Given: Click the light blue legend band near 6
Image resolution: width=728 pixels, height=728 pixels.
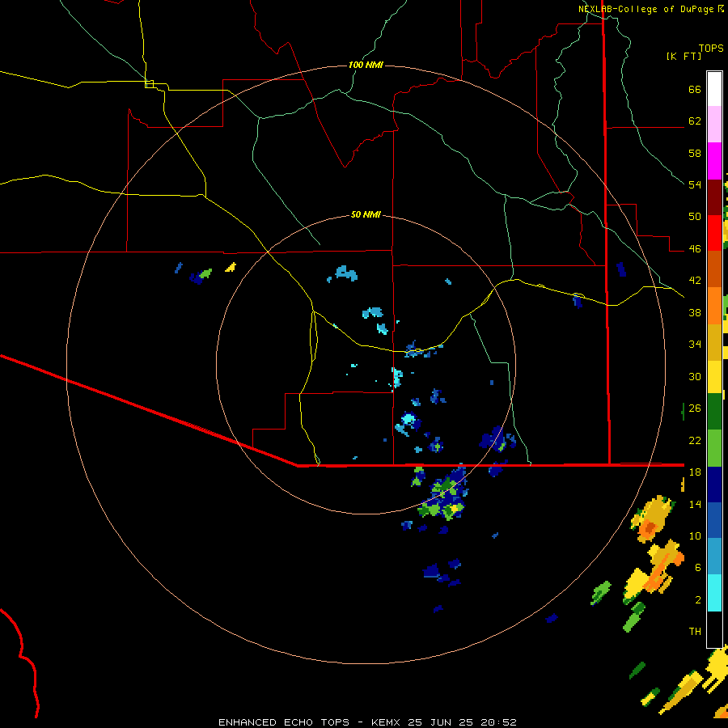Looking at the screenshot, I should pos(714,557).
